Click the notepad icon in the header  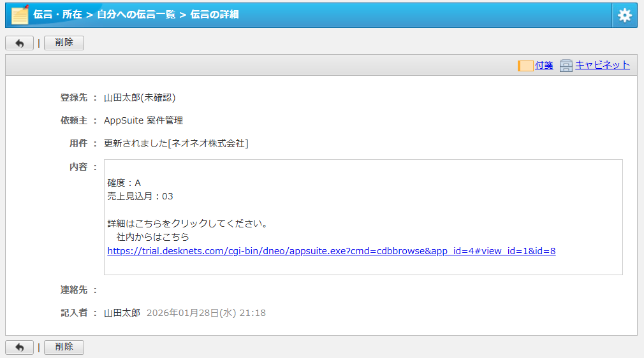20,15
